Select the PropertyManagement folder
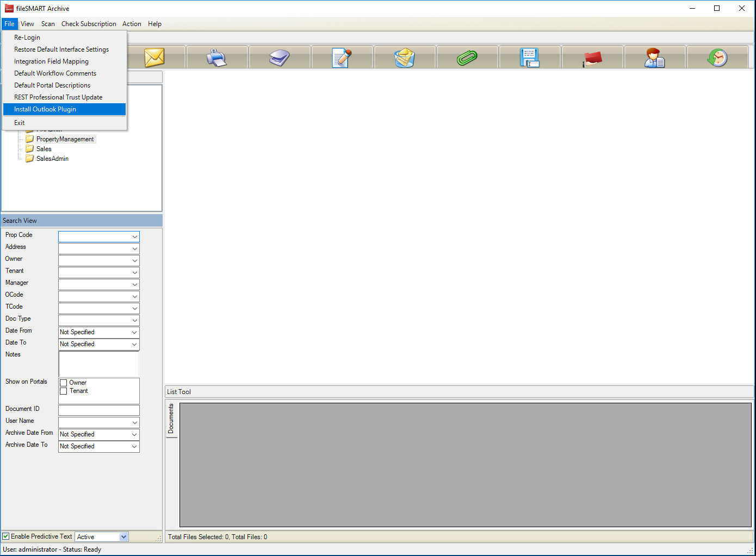 (x=65, y=139)
